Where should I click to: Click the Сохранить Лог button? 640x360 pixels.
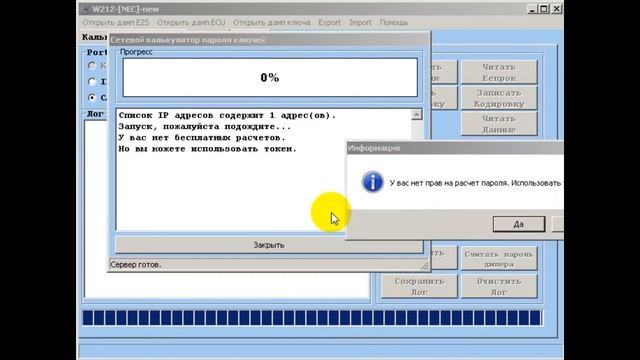419,286
